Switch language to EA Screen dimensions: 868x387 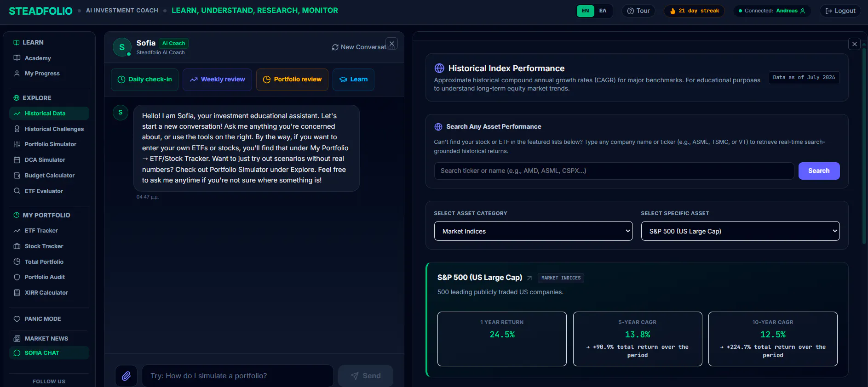pos(603,11)
